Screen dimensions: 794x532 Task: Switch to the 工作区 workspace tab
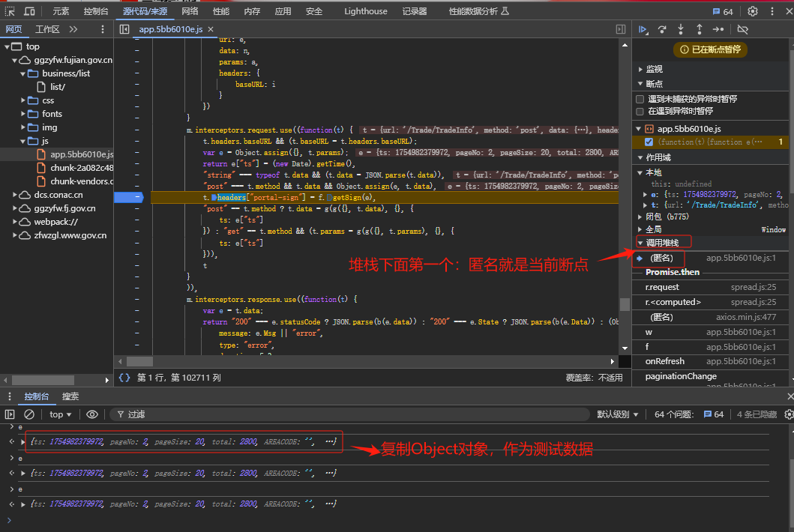(47, 29)
